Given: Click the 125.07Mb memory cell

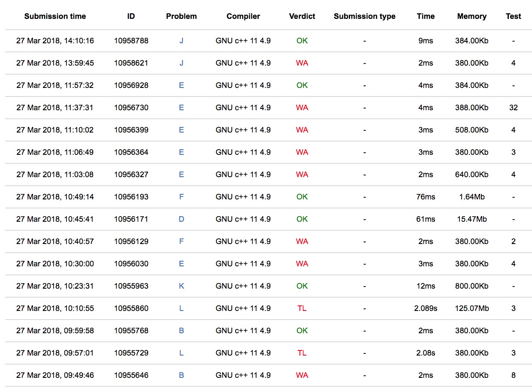Looking at the screenshot, I should click(472, 308).
